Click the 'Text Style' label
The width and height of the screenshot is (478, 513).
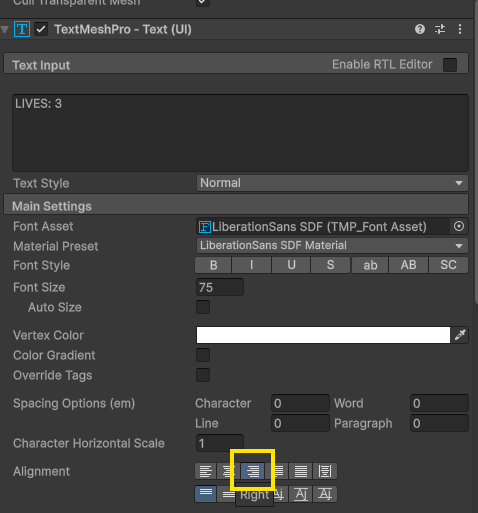pyautogui.click(x=41, y=183)
